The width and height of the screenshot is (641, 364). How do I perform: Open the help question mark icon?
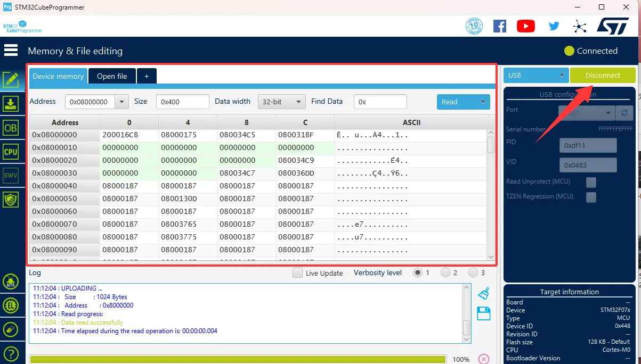[11, 353]
